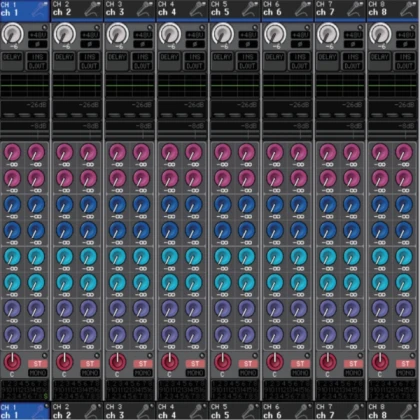The width and height of the screenshot is (420, 420).
Task: Click the microphone icon in ch 8 bottom name bar
Action: (x=408, y=411)
